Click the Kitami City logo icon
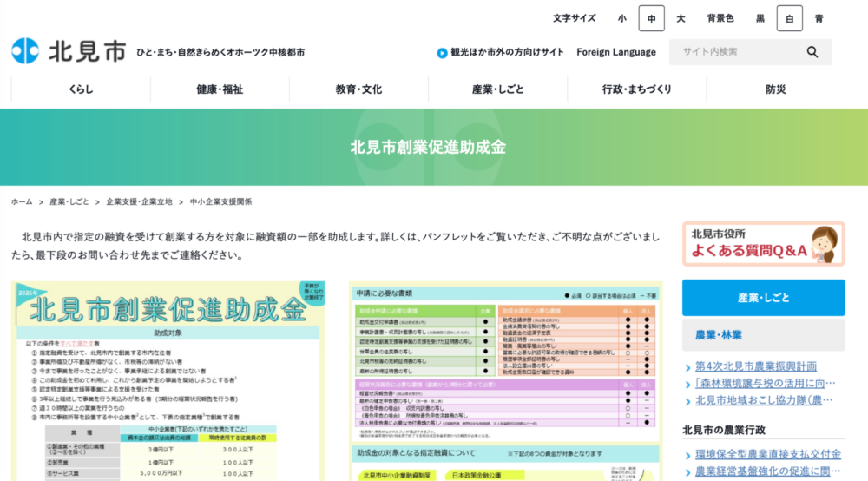The height and width of the screenshot is (481, 868). [25, 51]
